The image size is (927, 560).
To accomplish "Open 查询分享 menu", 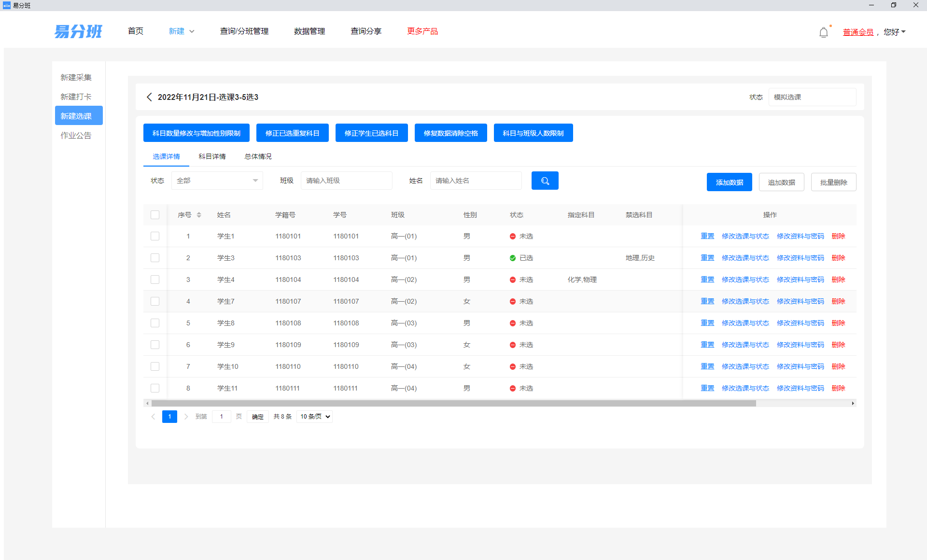I will tap(366, 31).
